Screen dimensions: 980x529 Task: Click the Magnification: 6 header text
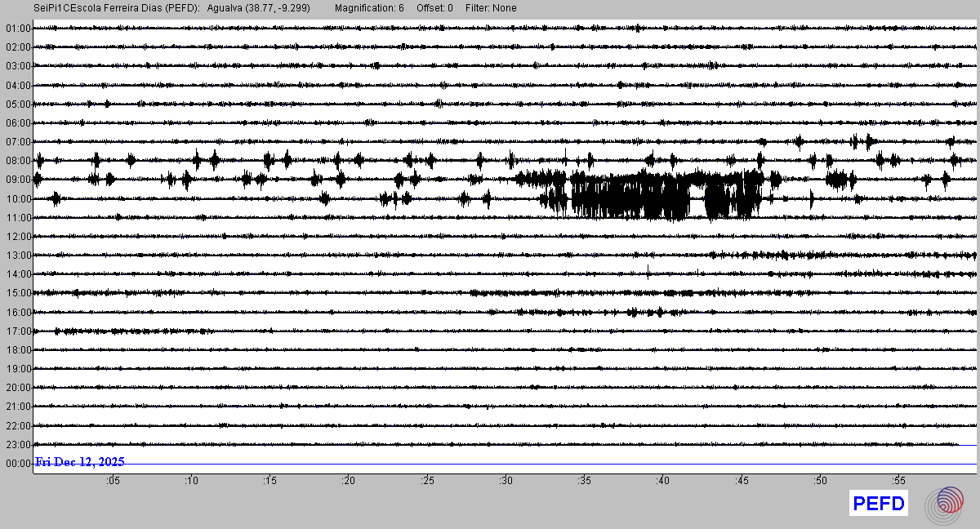369,8
